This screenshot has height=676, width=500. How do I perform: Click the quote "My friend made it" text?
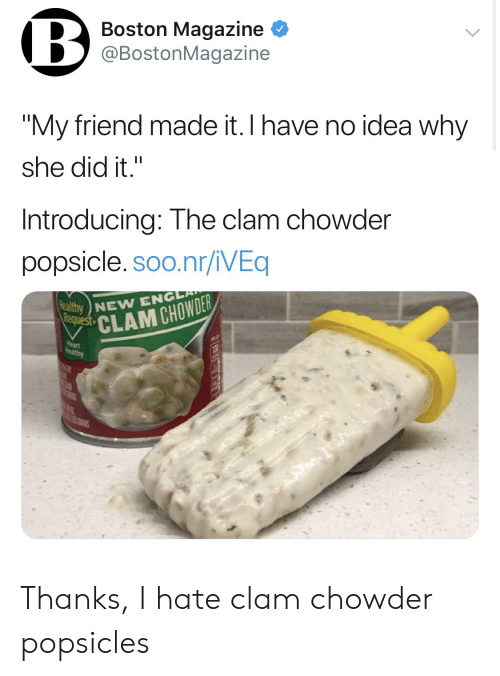tap(129, 126)
